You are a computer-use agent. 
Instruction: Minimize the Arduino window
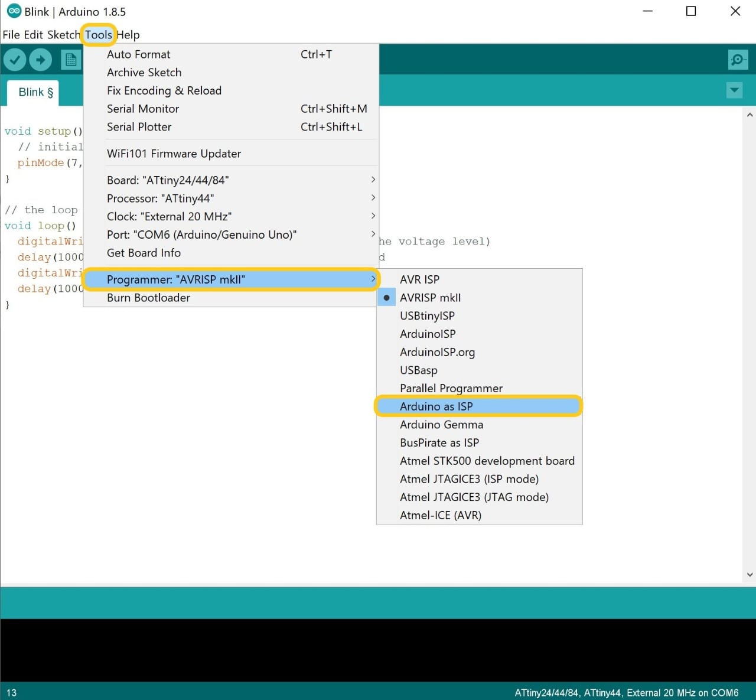coord(648,11)
